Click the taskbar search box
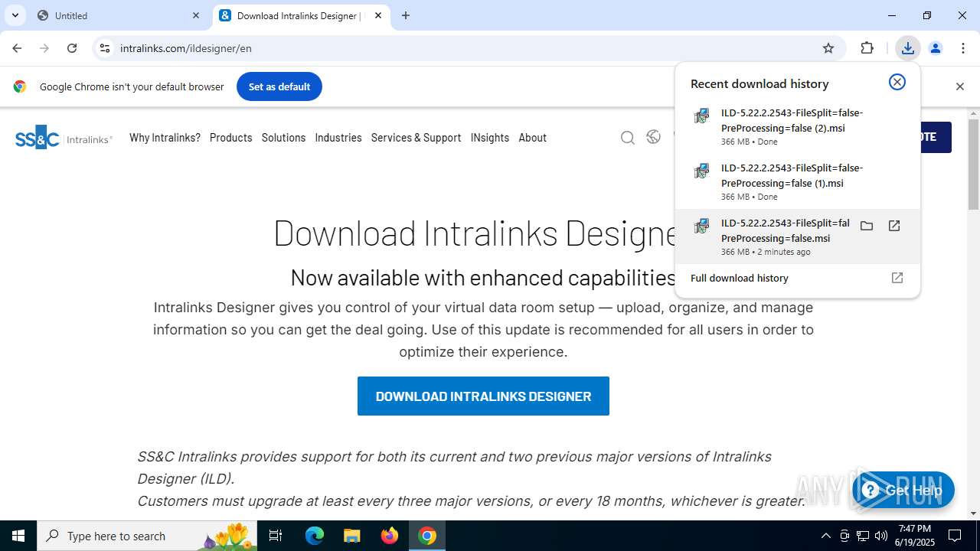This screenshot has width=980, height=551. coord(148,536)
